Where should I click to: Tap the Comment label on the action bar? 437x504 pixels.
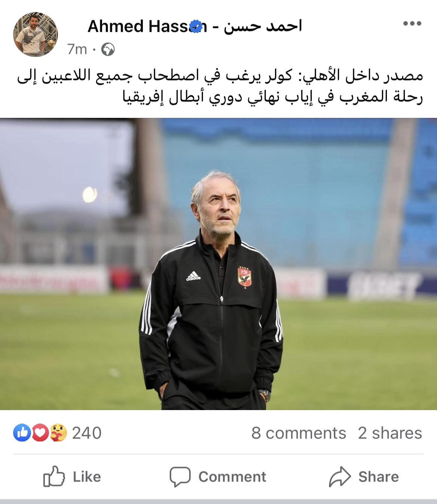[232, 477]
